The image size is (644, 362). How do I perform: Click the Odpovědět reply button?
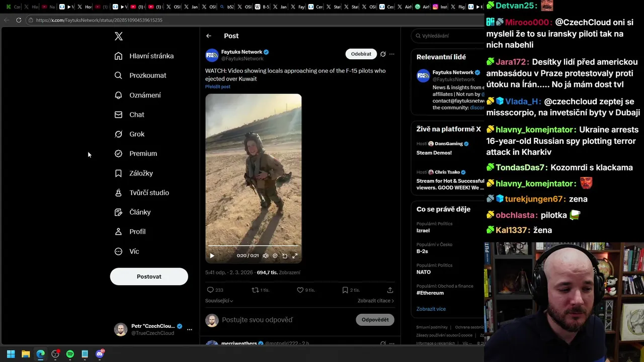point(375,320)
